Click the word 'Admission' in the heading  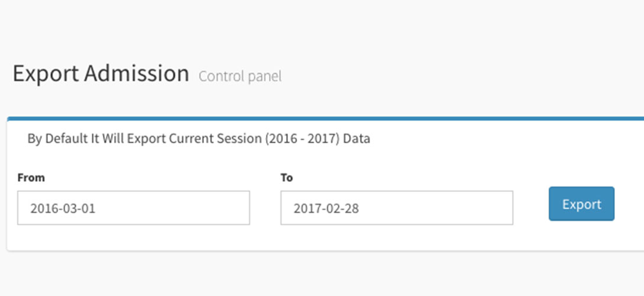tap(137, 74)
